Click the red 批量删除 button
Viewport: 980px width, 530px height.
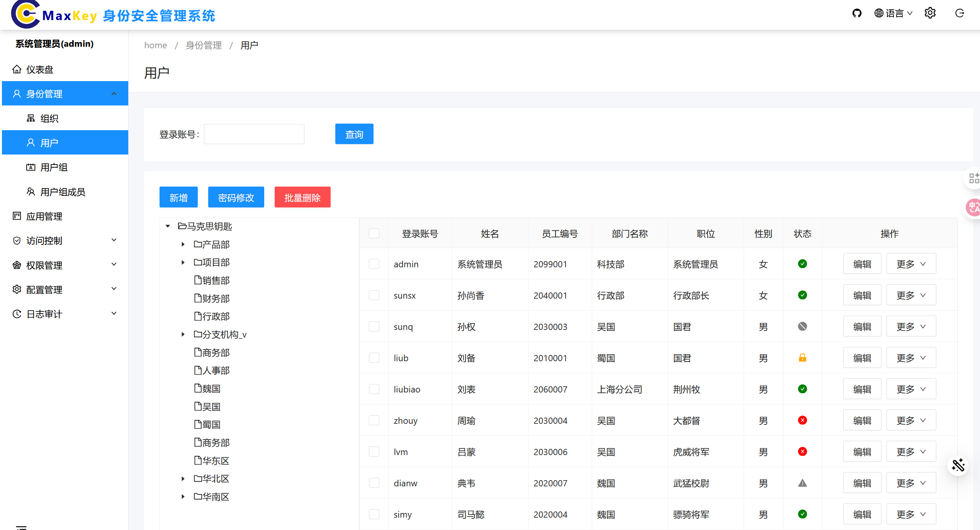[302, 197]
